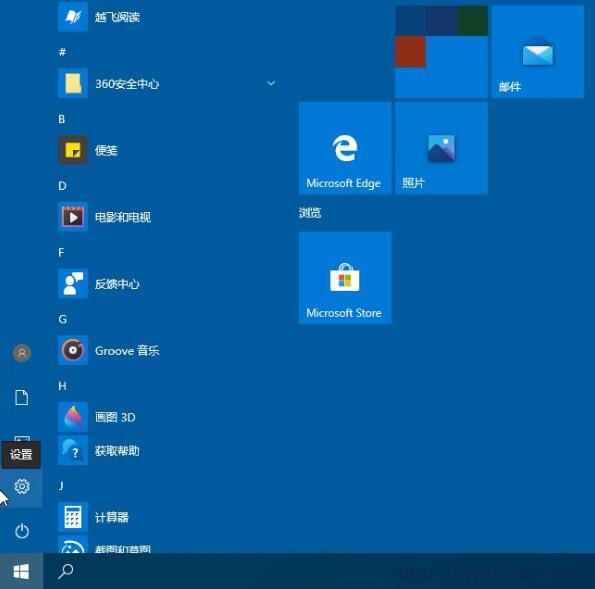Open the 照片 Photos tile

pos(441,148)
